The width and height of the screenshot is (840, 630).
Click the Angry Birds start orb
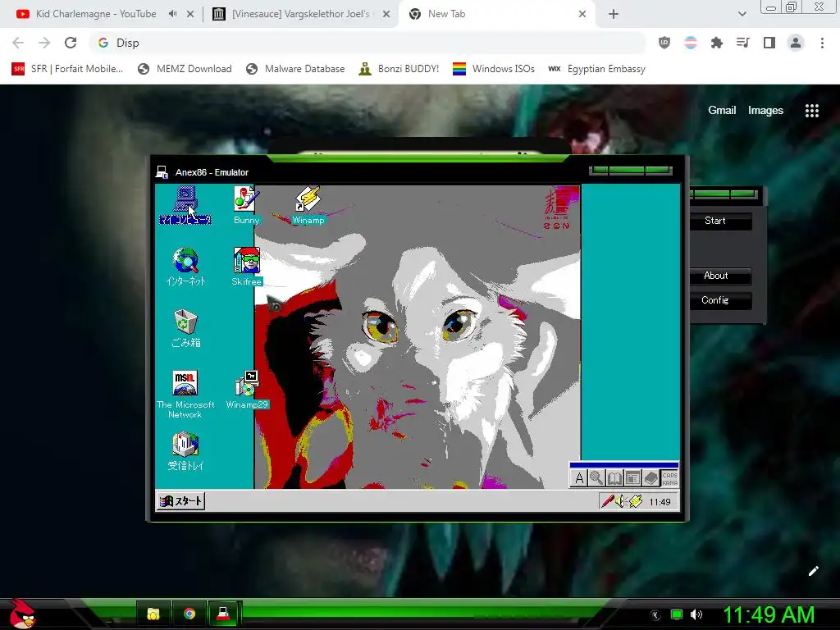22,614
